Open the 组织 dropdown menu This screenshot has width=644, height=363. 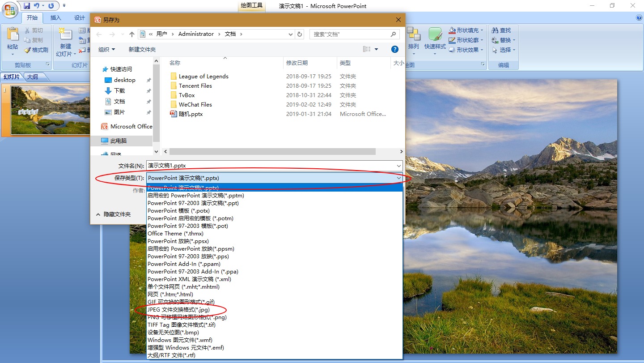(x=106, y=49)
